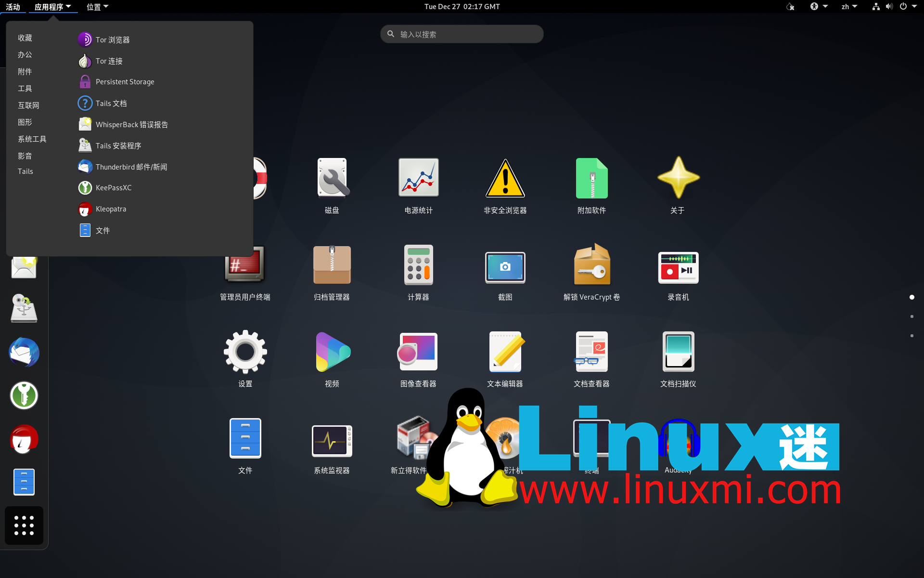Switch to second app grid page dot

coord(912,316)
